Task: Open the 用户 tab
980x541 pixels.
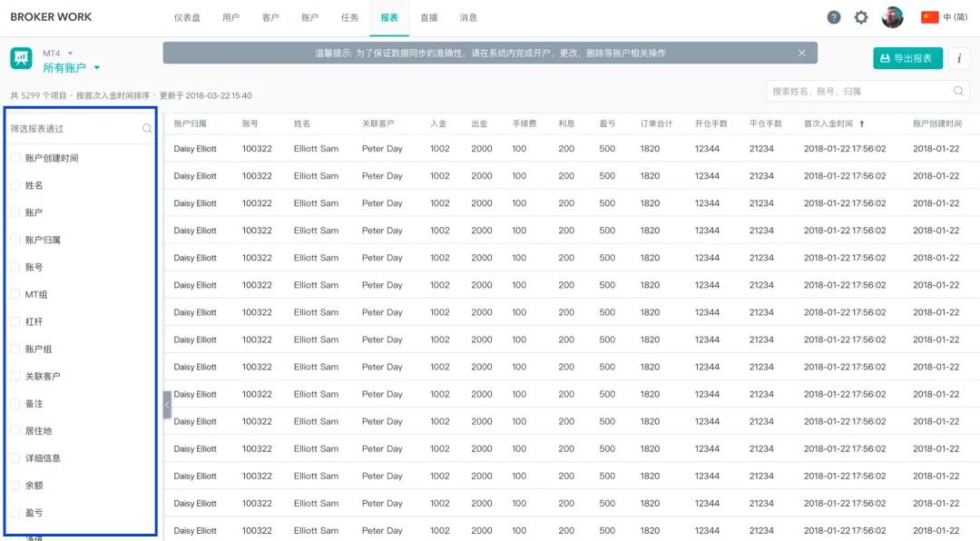Action: tap(230, 17)
